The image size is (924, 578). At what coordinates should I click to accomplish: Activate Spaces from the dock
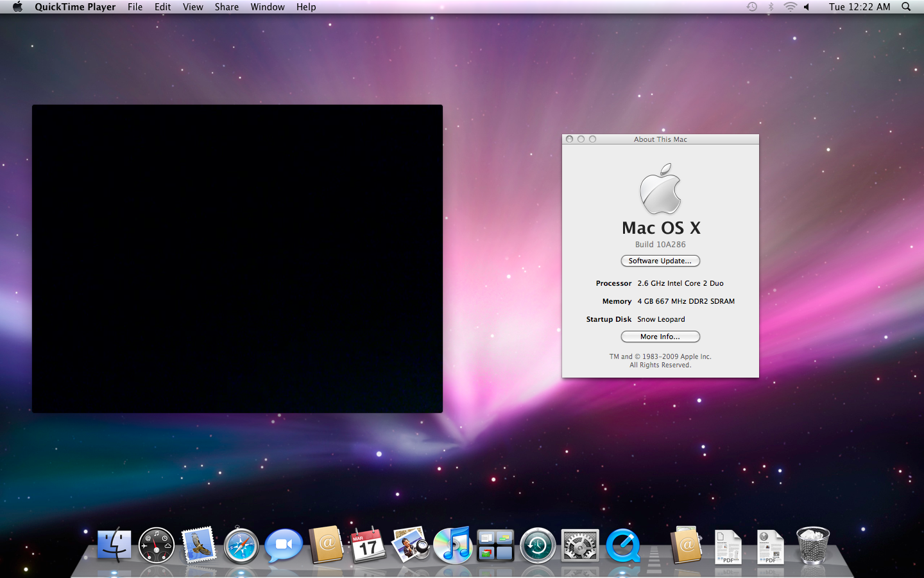[x=495, y=545]
